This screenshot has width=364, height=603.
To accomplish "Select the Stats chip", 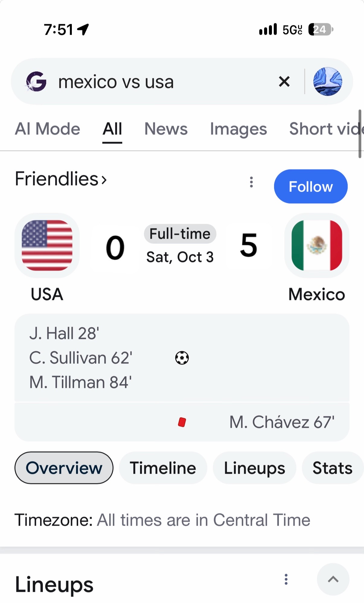I will [x=332, y=468].
